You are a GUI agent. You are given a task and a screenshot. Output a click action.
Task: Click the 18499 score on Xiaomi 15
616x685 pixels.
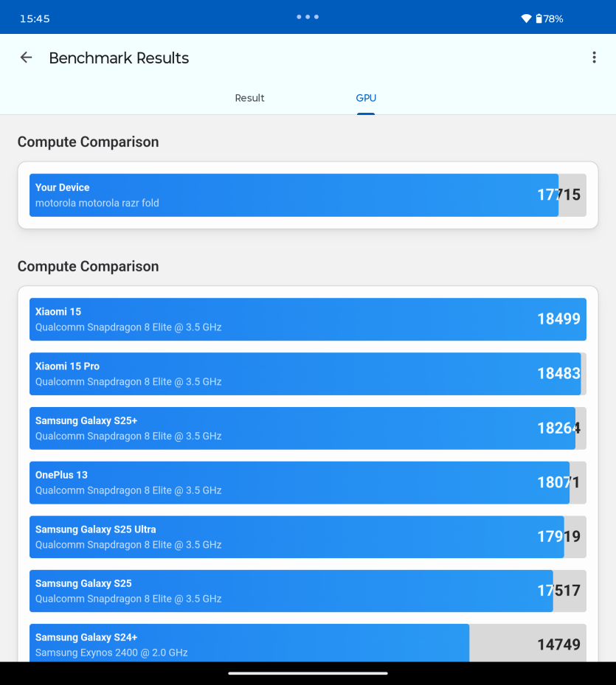558,319
